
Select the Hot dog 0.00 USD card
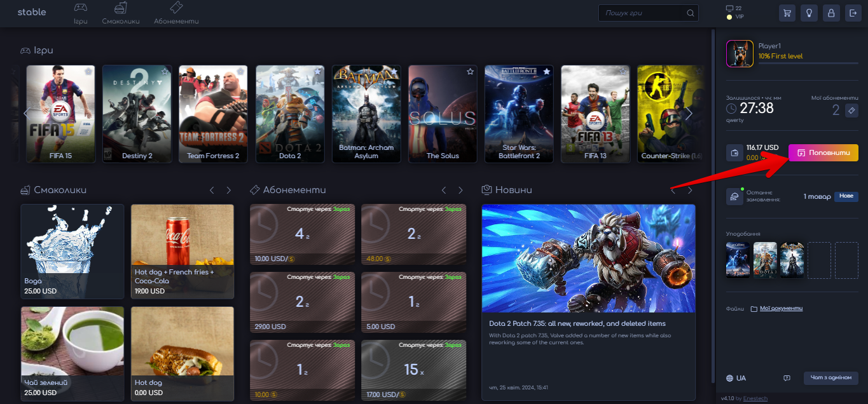coord(183,354)
